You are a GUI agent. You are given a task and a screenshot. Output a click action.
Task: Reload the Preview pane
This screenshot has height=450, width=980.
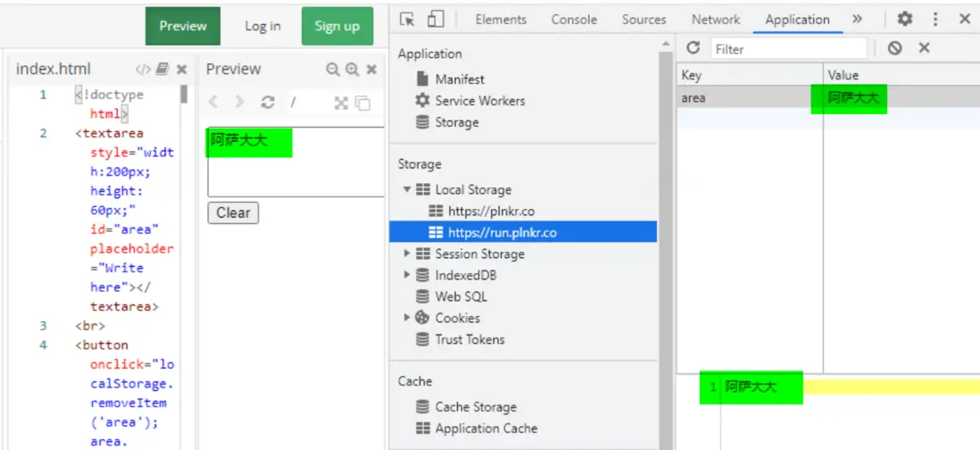pos(267,103)
